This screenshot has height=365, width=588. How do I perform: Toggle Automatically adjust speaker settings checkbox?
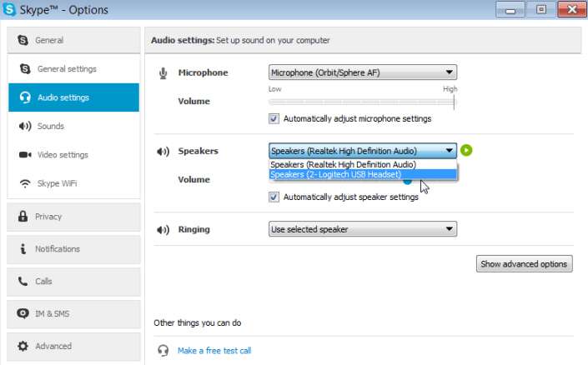tap(274, 197)
